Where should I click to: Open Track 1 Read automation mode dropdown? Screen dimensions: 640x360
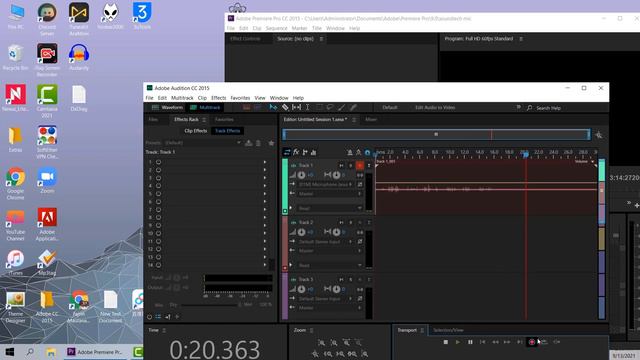pyautogui.click(x=329, y=208)
